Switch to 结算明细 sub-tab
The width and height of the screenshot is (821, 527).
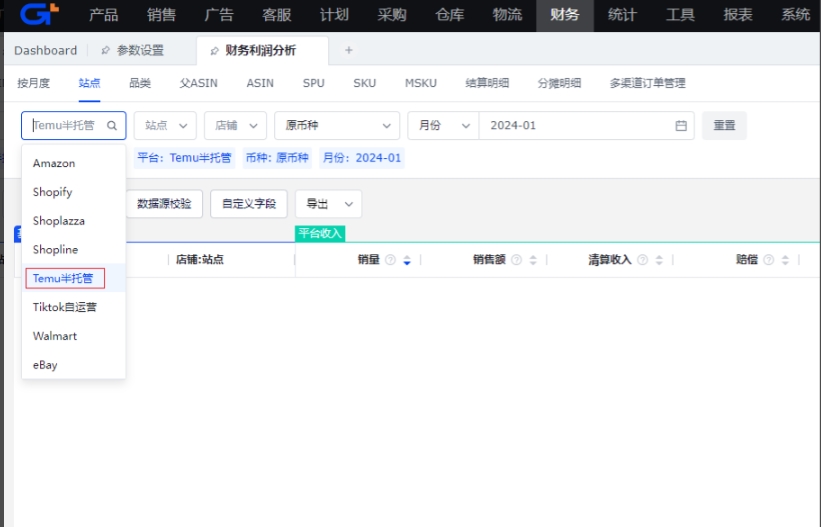point(487,83)
